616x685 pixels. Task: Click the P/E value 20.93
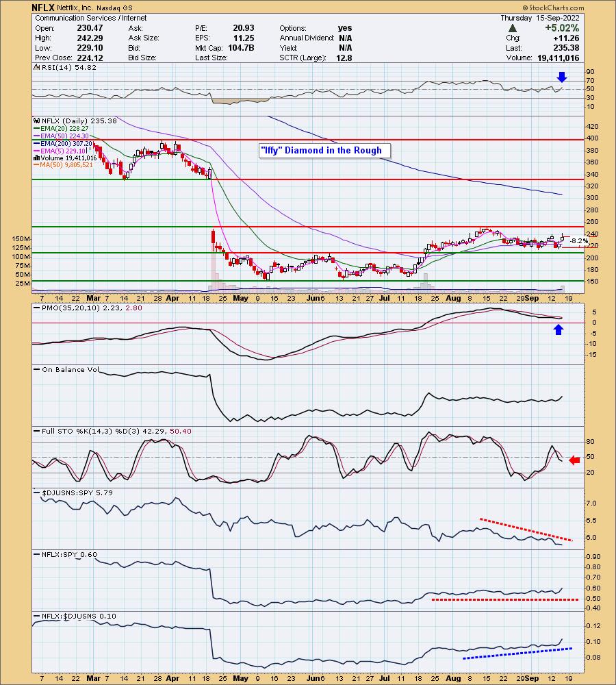243,28
